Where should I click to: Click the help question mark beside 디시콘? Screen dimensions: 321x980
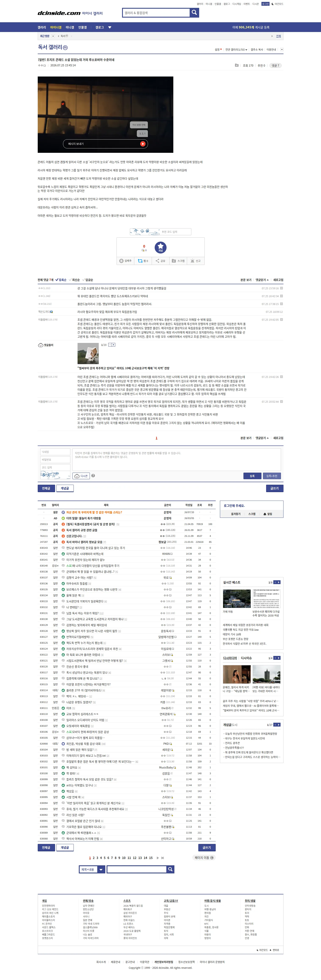[93, 476]
